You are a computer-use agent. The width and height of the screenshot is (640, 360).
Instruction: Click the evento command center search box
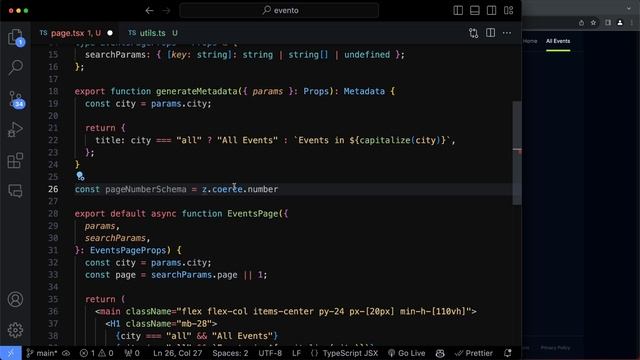pyautogui.click(x=279, y=11)
